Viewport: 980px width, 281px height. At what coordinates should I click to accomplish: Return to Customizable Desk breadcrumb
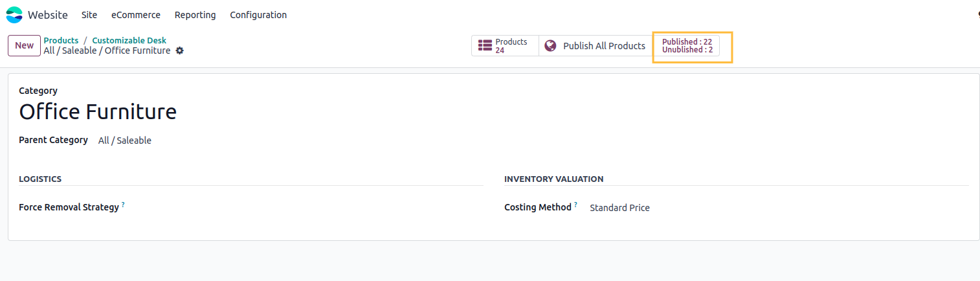129,40
